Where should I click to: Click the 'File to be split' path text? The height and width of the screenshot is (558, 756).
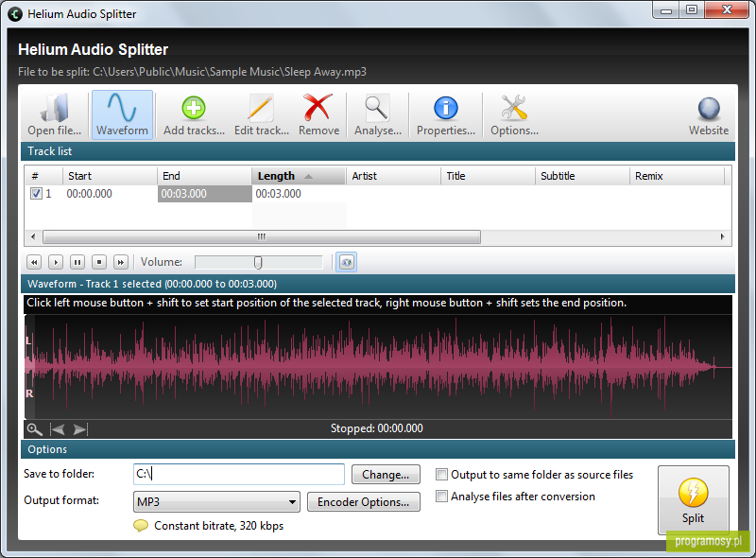tap(193, 72)
